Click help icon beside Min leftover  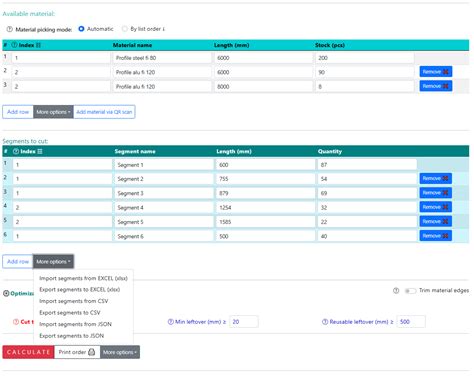click(171, 322)
